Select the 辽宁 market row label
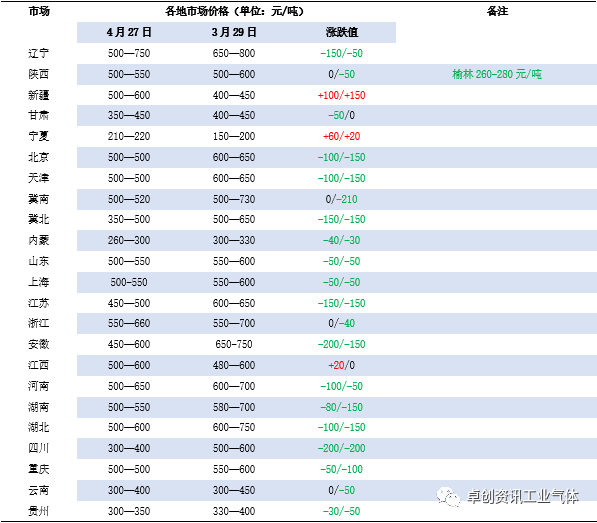 click(x=38, y=53)
